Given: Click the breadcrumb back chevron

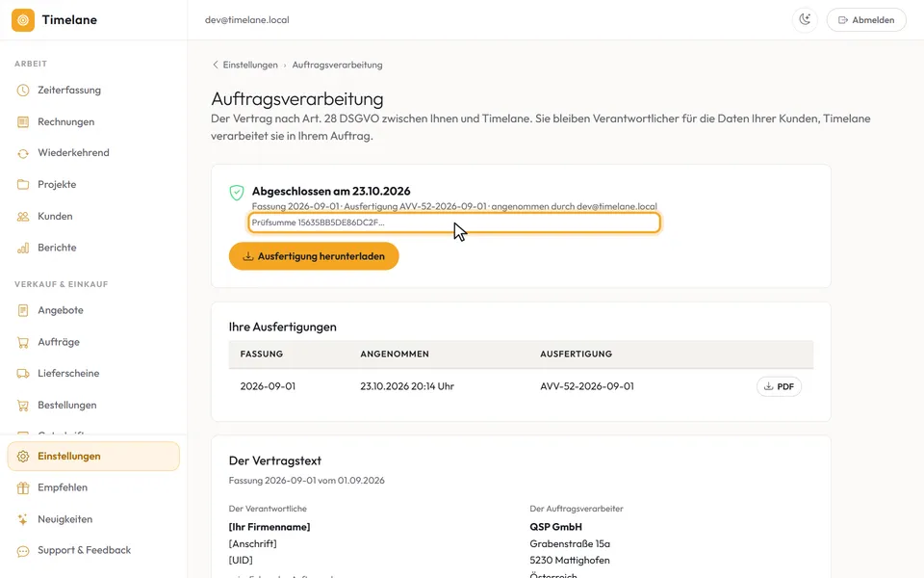Looking at the screenshot, I should point(215,65).
